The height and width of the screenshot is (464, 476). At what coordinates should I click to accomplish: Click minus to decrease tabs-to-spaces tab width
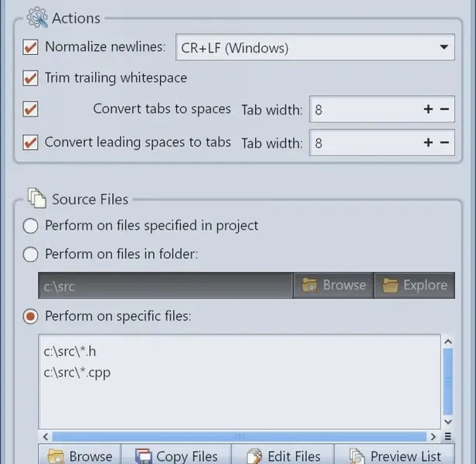(444, 110)
